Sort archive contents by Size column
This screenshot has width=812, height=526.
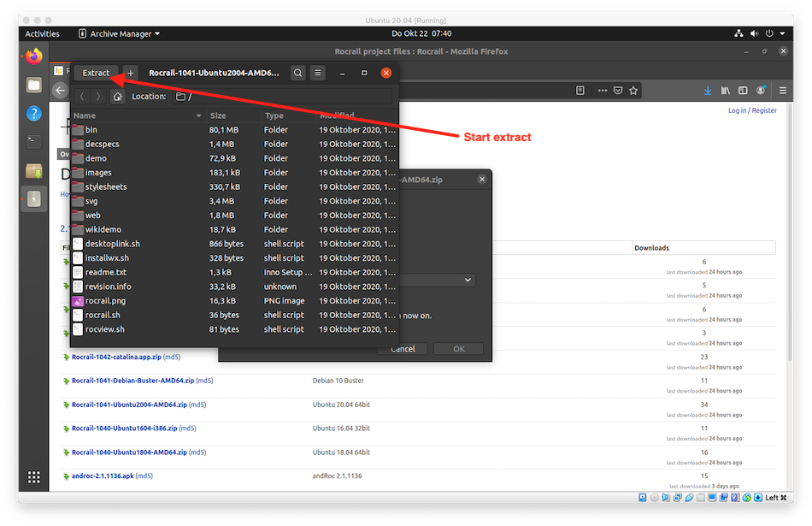click(x=219, y=115)
